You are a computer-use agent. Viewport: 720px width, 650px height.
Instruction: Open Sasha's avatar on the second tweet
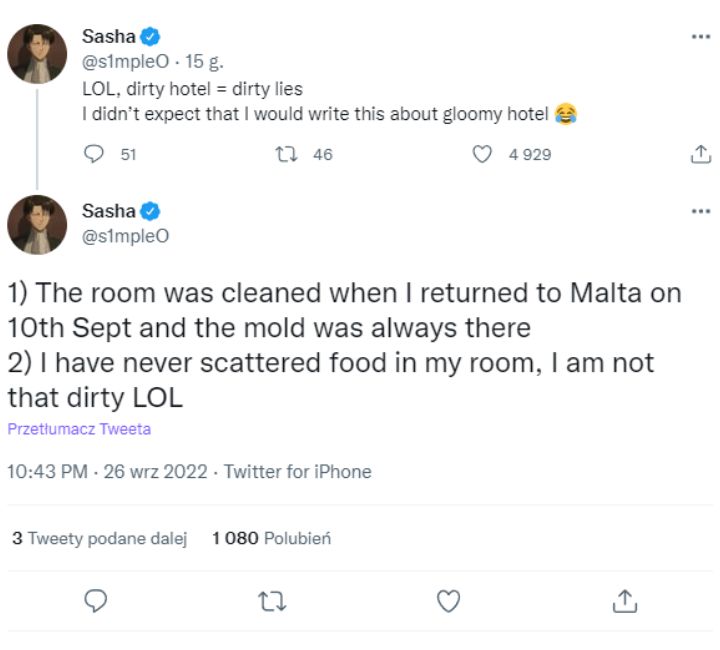[x=37, y=224]
